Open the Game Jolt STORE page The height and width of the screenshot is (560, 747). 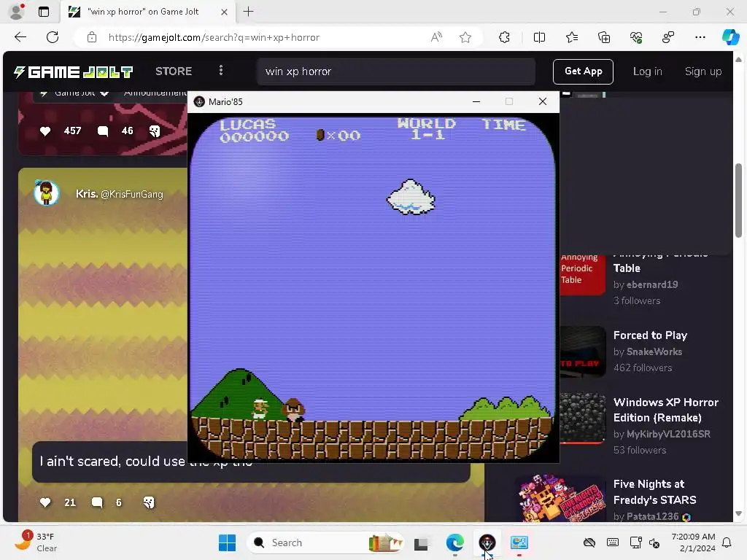click(174, 71)
